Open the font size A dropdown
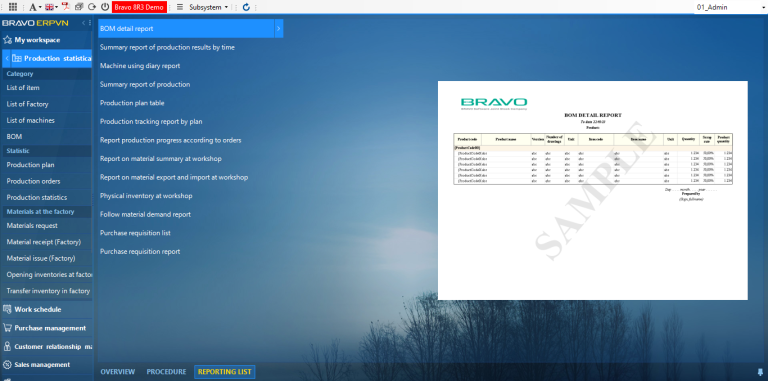Image resolution: width=768 pixels, height=381 pixels. click(x=34, y=7)
